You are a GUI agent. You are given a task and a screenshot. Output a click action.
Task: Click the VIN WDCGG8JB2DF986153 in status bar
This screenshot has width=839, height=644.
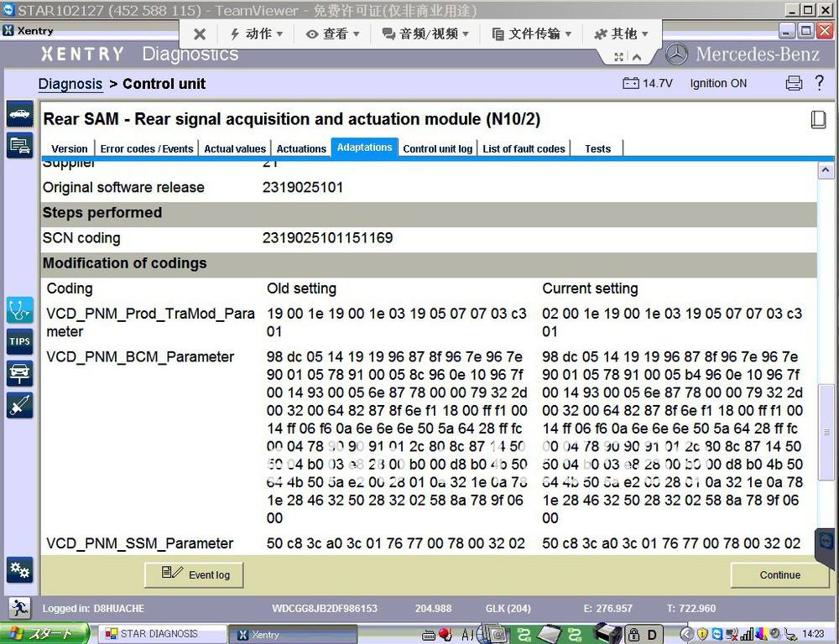(324, 608)
